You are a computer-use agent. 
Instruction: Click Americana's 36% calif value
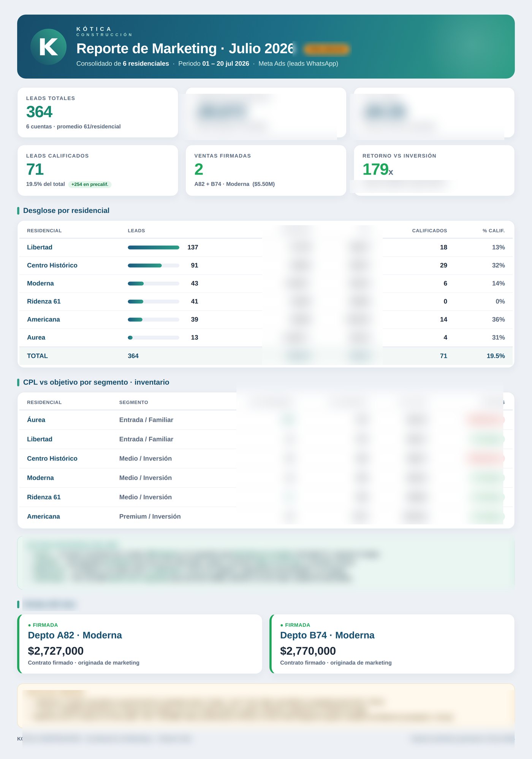coord(498,320)
